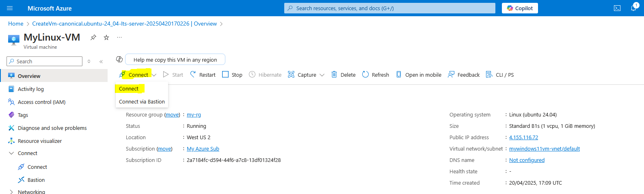This screenshot has height=194, width=644.
Task: Click the time created 20/04/2025, 17:09 UTC
Action: click(x=536, y=183)
